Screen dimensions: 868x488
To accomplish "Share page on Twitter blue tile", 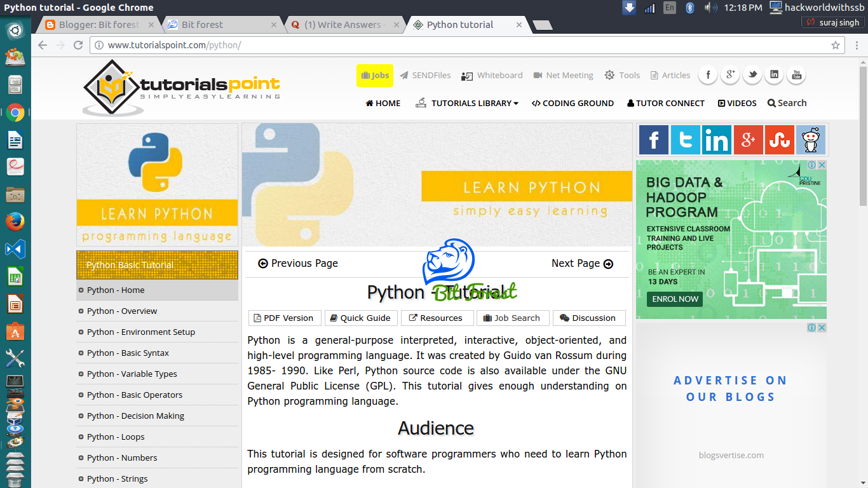I will coord(685,139).
